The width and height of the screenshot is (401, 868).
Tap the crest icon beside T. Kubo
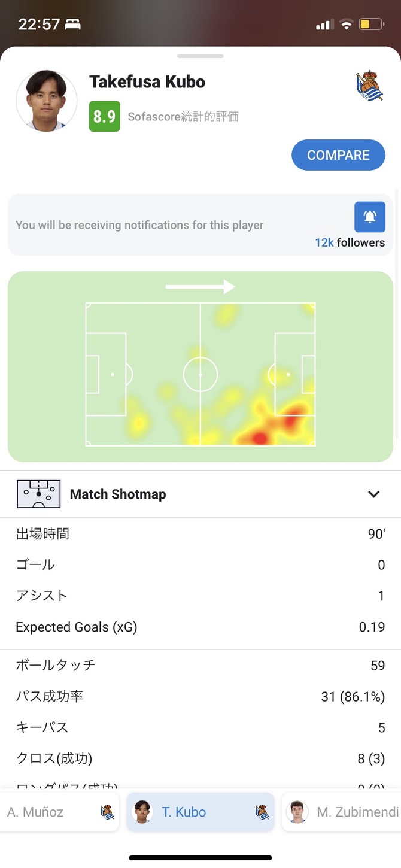click(x=262, y=812)
